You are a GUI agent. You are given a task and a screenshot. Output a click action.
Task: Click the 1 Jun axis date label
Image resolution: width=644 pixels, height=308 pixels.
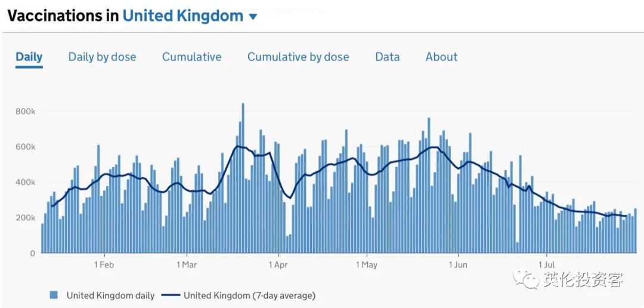(x=457, y=264)
